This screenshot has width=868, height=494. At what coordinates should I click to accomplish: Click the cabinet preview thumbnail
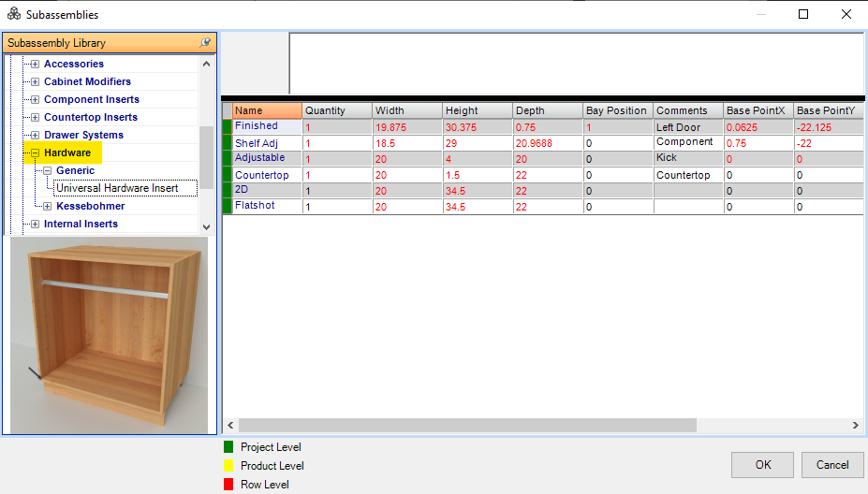(109, 335)
